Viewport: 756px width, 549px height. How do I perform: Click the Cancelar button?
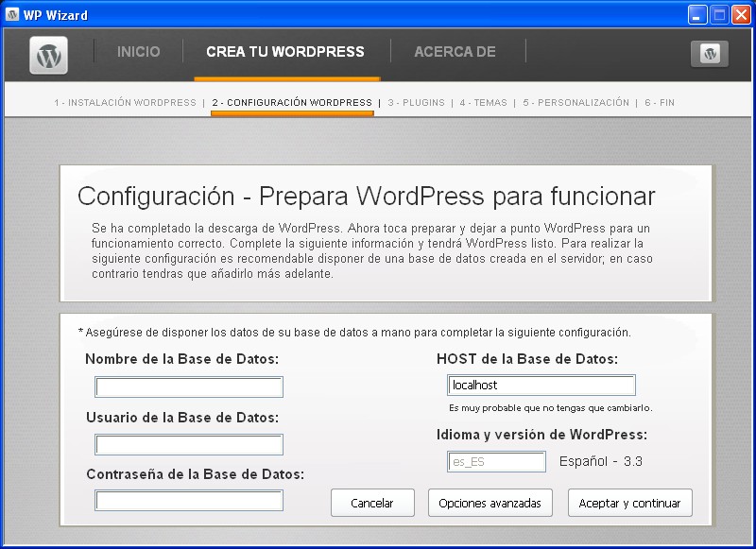[x=372, y=503]
